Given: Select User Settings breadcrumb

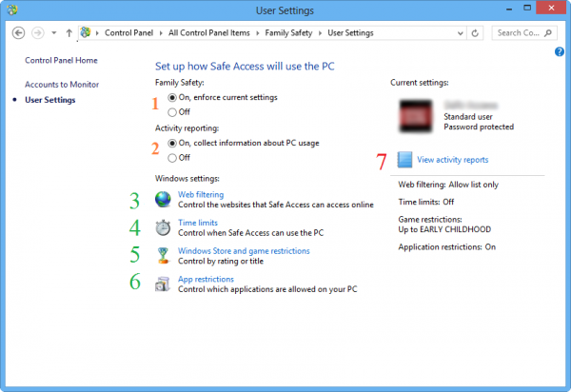Looking at the screenshot, I should (x=350, y=32).
